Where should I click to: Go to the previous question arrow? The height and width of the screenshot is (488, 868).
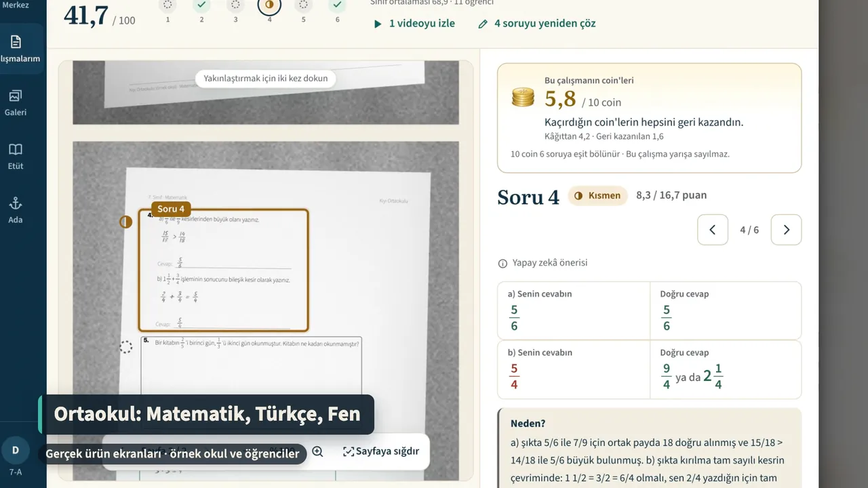tap(713, 230)
